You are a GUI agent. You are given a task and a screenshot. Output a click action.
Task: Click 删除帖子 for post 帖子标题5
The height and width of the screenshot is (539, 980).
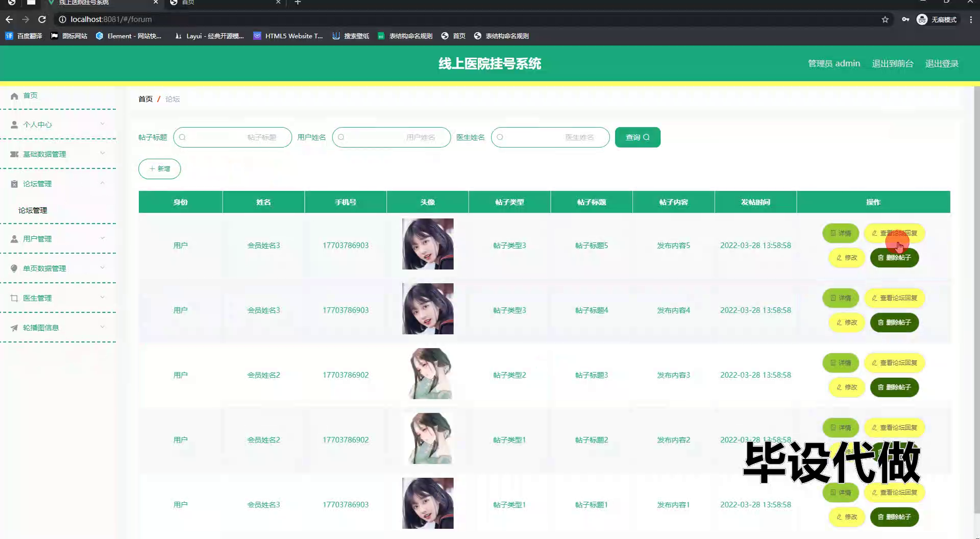click(894, 258)
